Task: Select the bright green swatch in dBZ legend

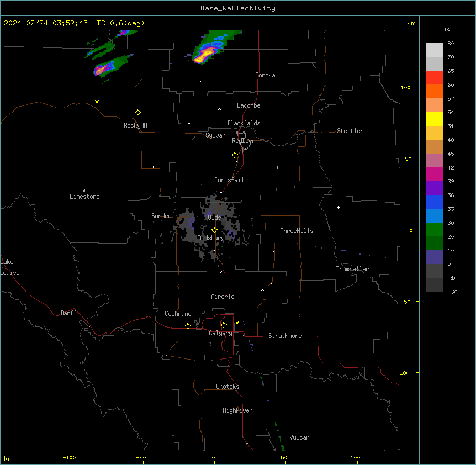Action: [434, 230]
